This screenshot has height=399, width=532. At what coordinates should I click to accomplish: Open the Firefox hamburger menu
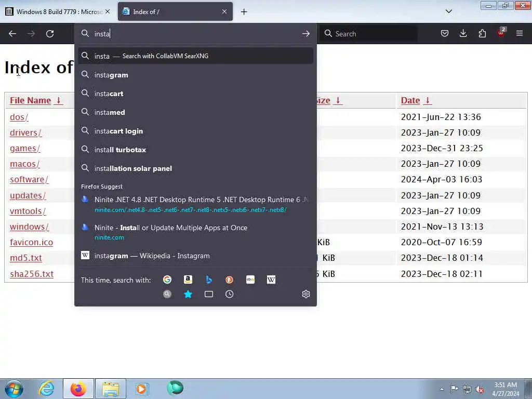pos(520,33)
